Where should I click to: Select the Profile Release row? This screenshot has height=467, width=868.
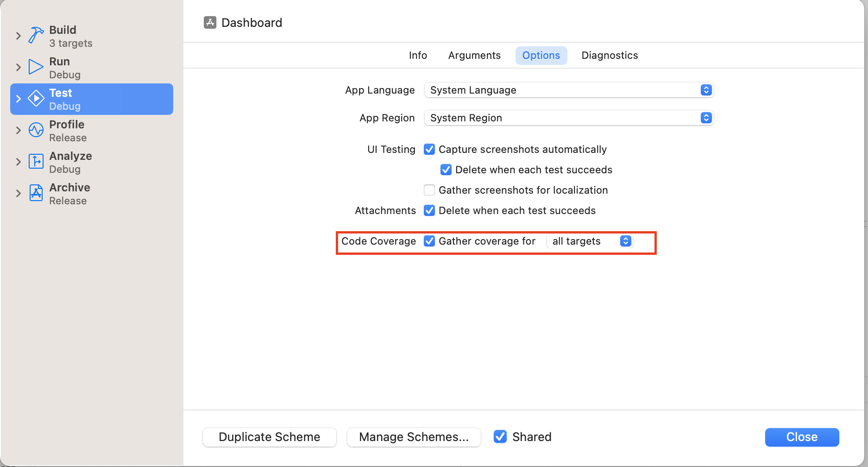92,131
